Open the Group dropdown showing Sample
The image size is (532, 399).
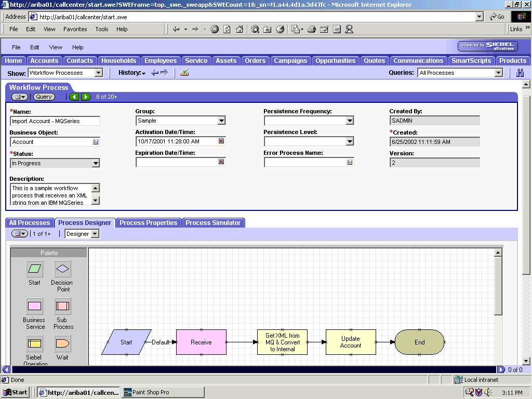tap(222, 120)
